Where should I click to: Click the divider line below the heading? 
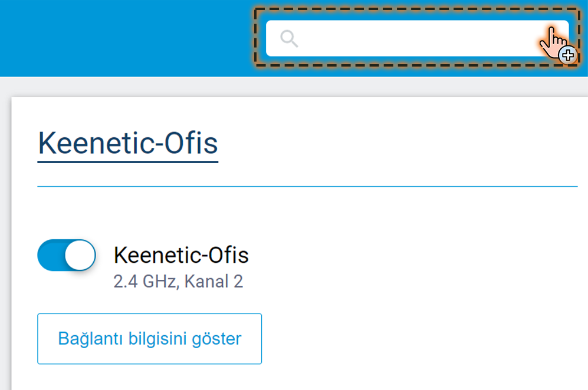point(307,187)
